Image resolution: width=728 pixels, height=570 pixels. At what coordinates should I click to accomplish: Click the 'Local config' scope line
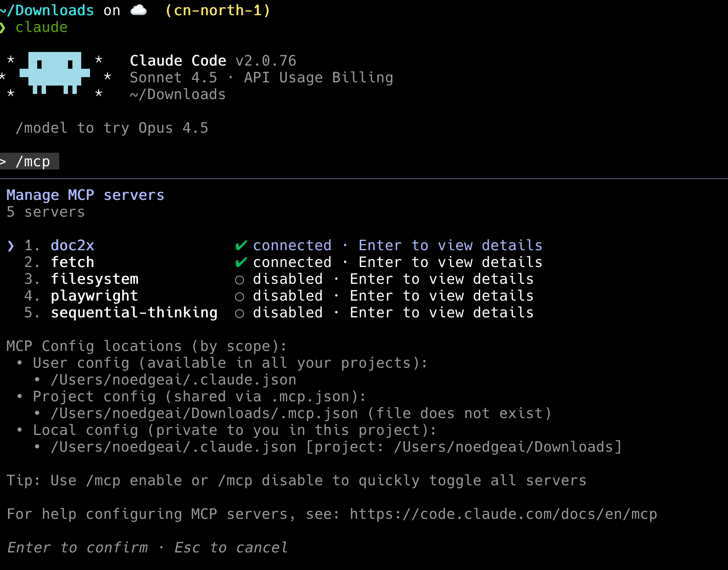(235, 430)
